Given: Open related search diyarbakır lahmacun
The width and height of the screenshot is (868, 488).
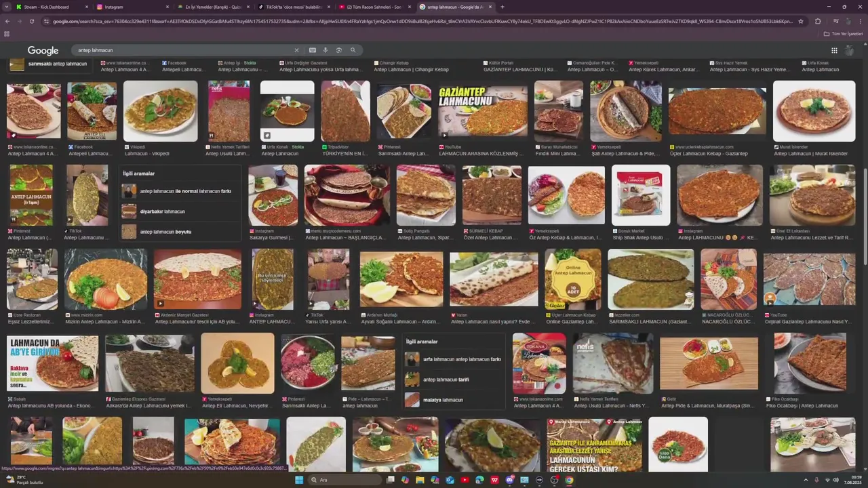Looking at the screenshot, I should point(180,211).
